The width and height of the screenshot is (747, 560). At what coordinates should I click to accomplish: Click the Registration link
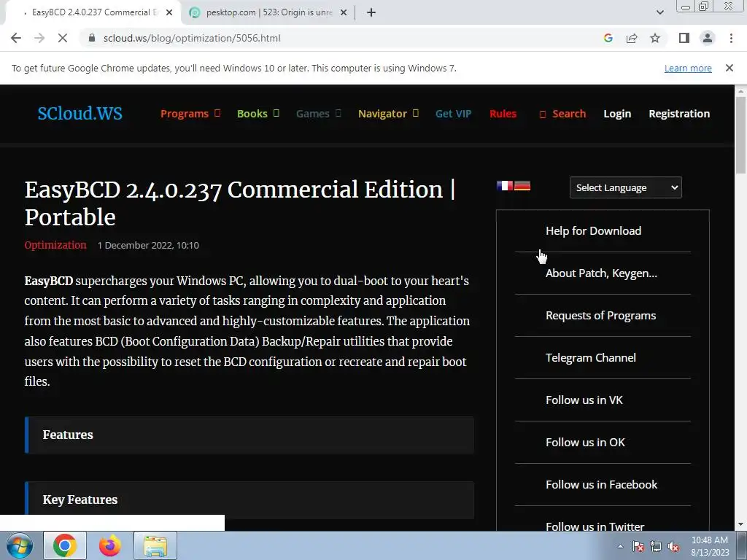click(679, 113)
